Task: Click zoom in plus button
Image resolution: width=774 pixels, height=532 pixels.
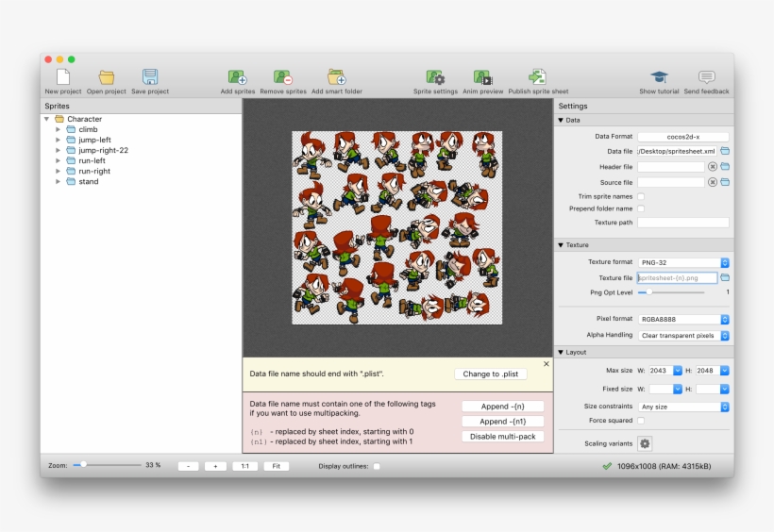Action: [x=215, y=466]
